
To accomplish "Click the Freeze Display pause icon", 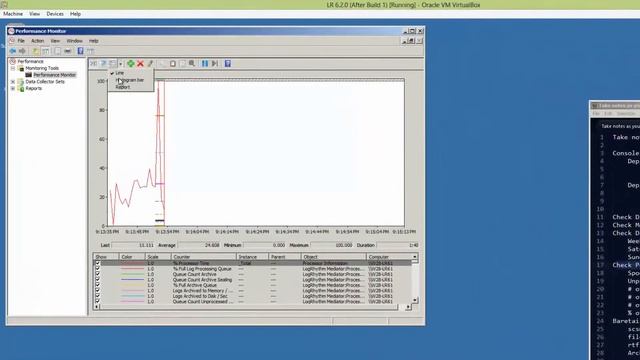I will tap(205, 64).
